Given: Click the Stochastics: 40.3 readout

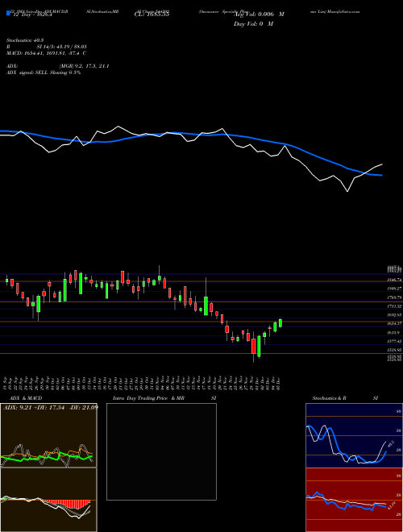Looking at the screenshot, I should 24,40.
